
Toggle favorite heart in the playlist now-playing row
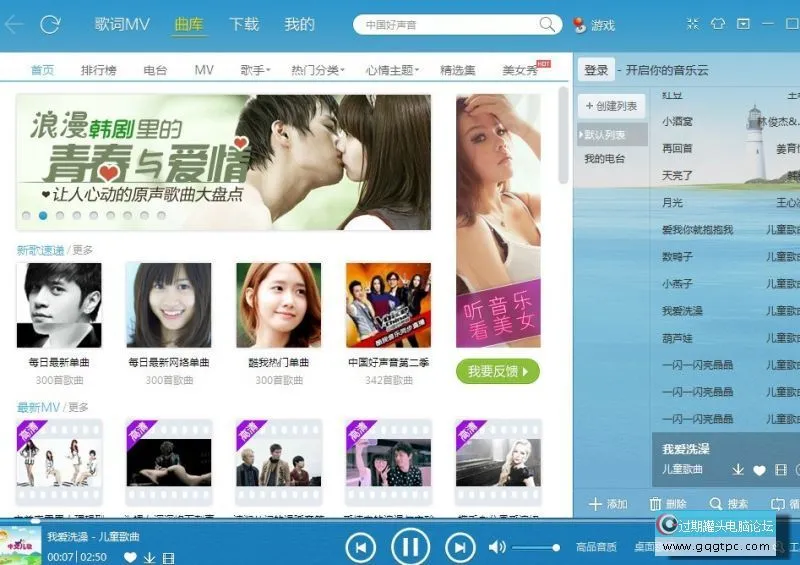(759, 470)
